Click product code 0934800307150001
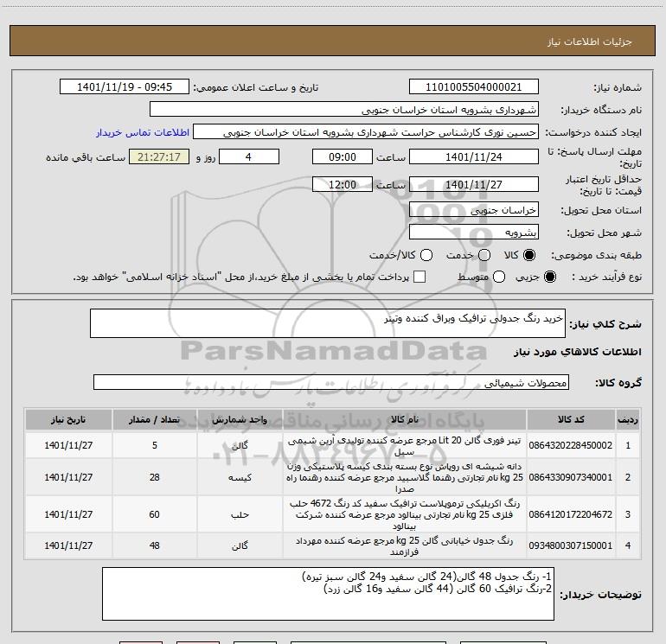The height and width of the screenshot is (644, 666). 571,545
